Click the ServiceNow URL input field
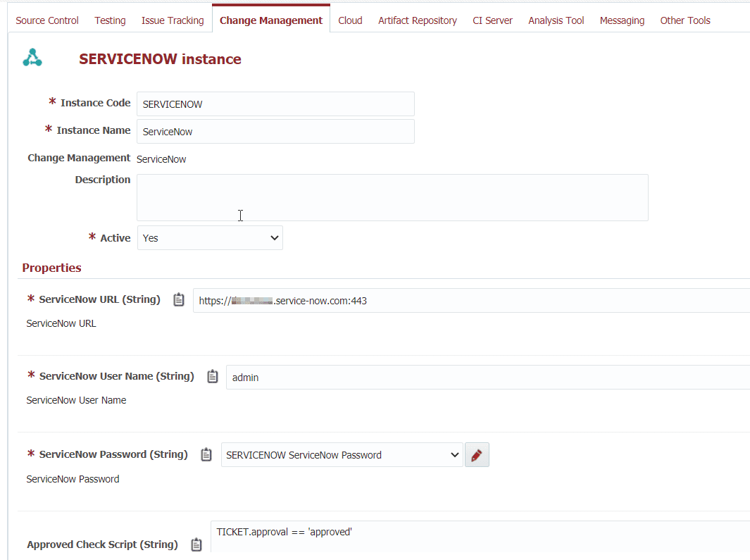 coord(471,301)
